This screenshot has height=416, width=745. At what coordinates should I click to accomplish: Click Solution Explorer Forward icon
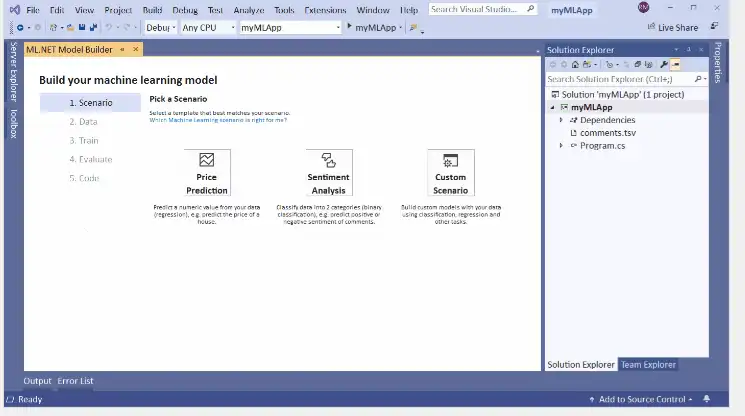(564, 65)
